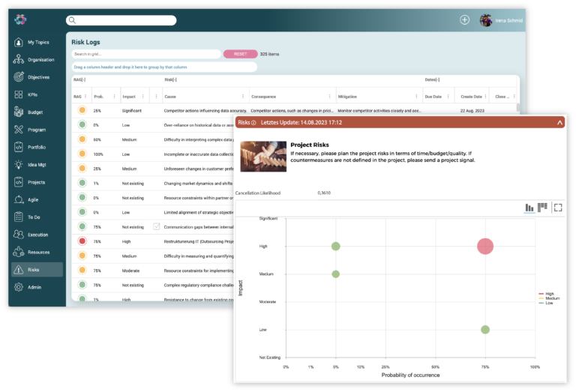Open the Objectives sidebar icon
The width and height of the screenshot is (576, 392).
click(19, 77)
